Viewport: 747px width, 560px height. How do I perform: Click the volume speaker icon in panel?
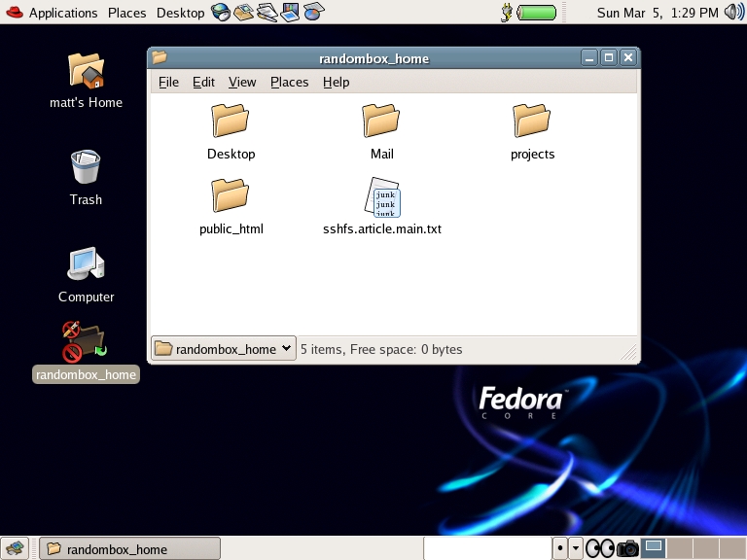click(733, 13)
